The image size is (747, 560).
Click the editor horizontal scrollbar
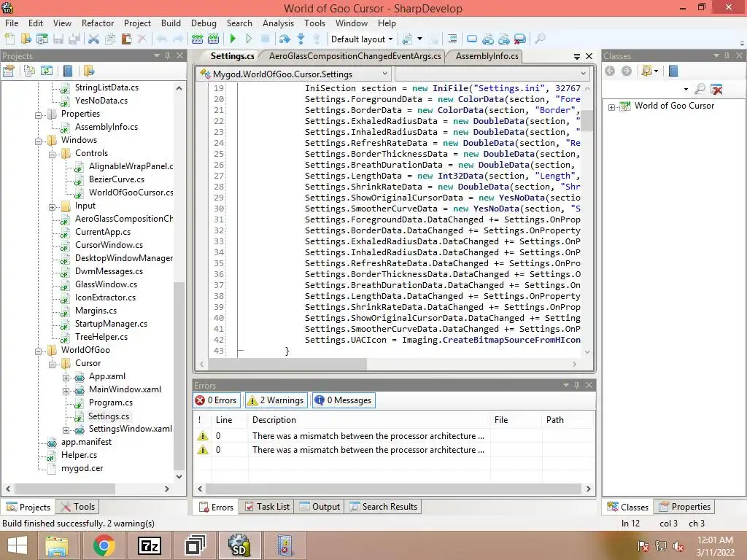coord(287,364)
